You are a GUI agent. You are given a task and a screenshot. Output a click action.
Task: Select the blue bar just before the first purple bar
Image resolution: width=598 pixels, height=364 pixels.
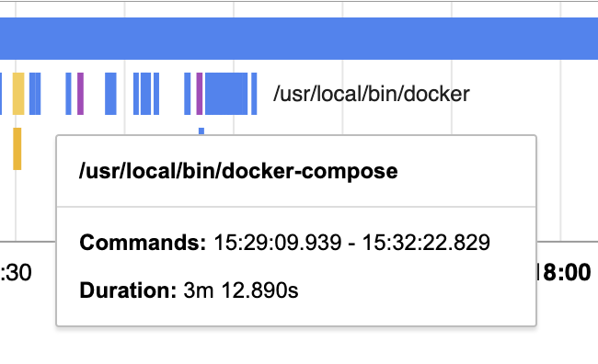click(x=68, y=94)
